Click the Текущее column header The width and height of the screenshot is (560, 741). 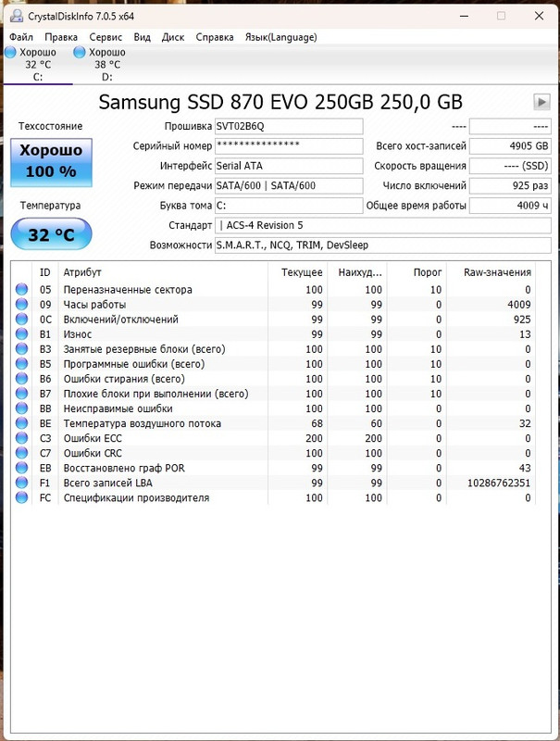(302, 272)
